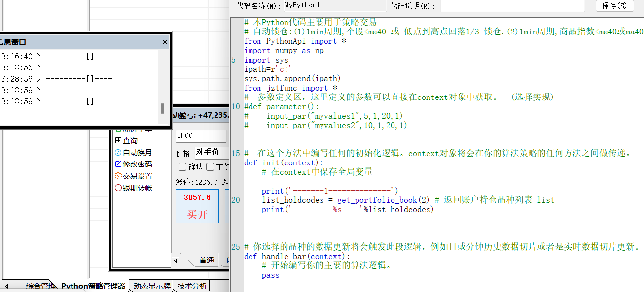
Task: Click the information window scrollbar thumb
Action: pyautogui.click(x=163, y=108)
